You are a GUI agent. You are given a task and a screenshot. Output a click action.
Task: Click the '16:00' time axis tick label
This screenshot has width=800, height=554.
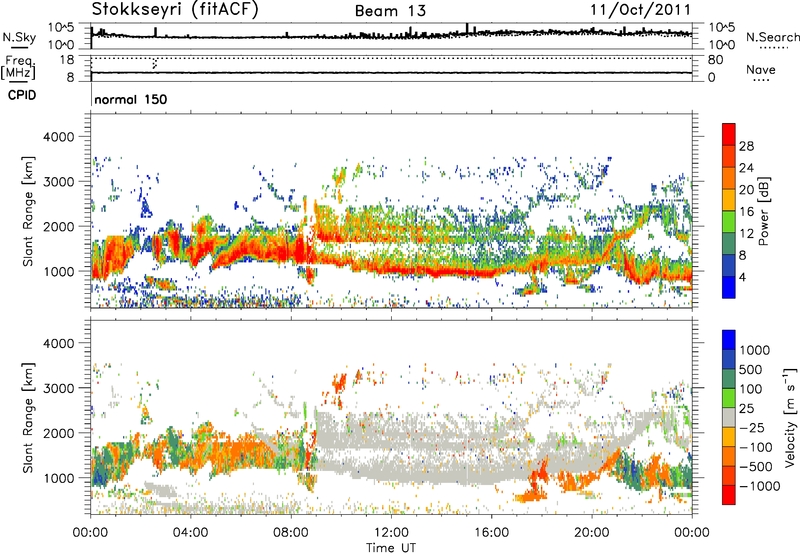coord(491,533)
